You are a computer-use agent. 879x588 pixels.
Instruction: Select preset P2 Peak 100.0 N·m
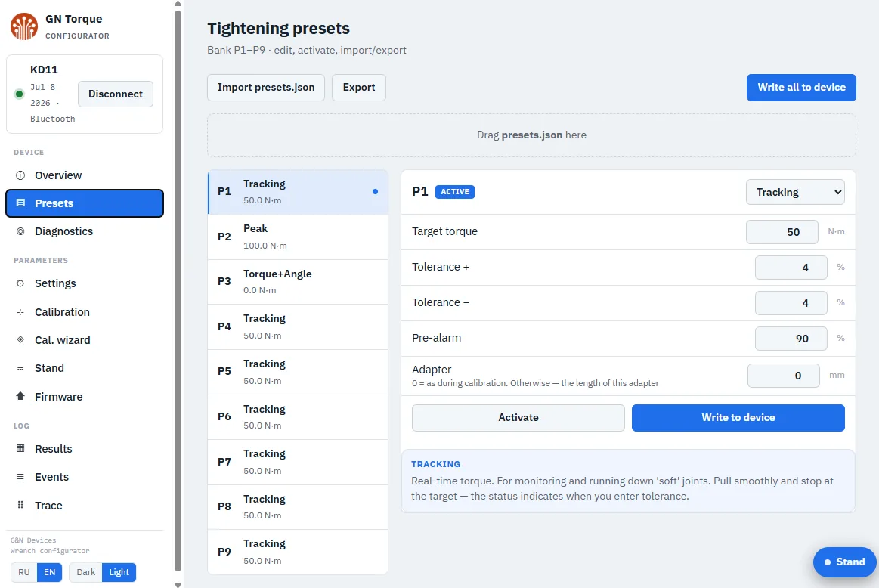[x=298, y=237]
